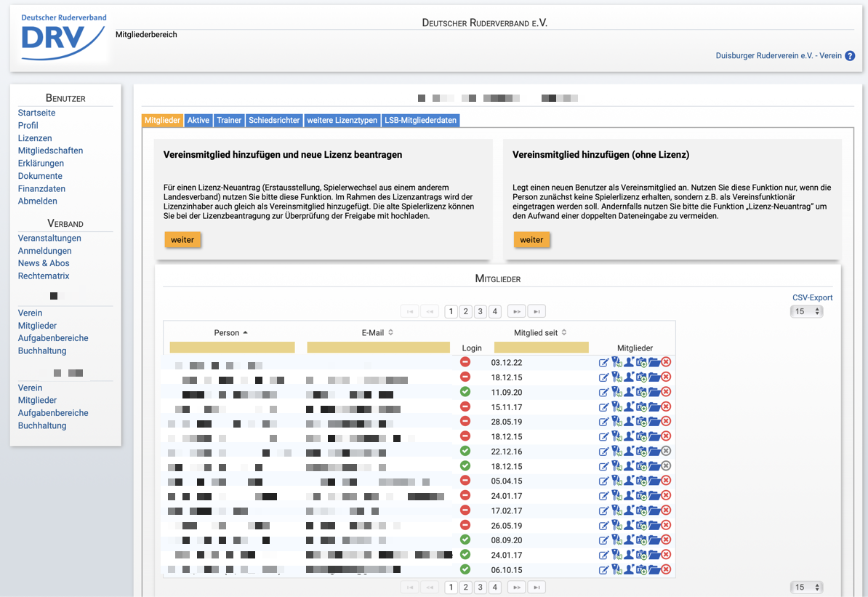Click the red delete icon in the 17.02.17 row
This screenshot has width=868, height=597.
[666, 510]
